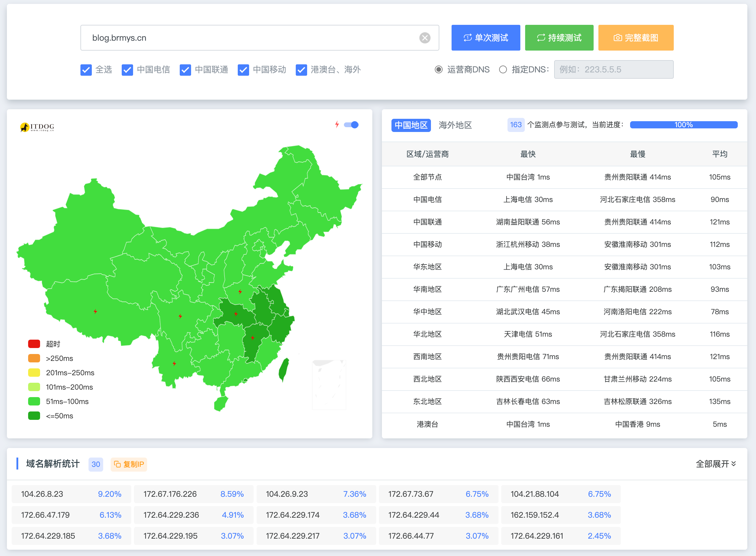The height and width of the screenshot is (556, 756).
Task: Click the 100% progress bar
Action: 684,125
